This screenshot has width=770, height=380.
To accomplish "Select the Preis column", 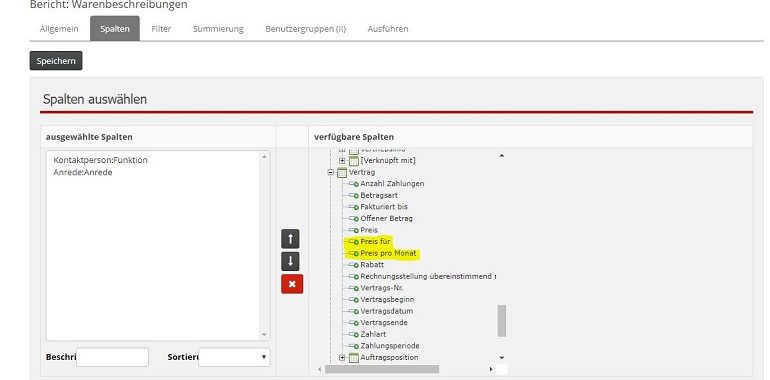I will tap(369, 230).
